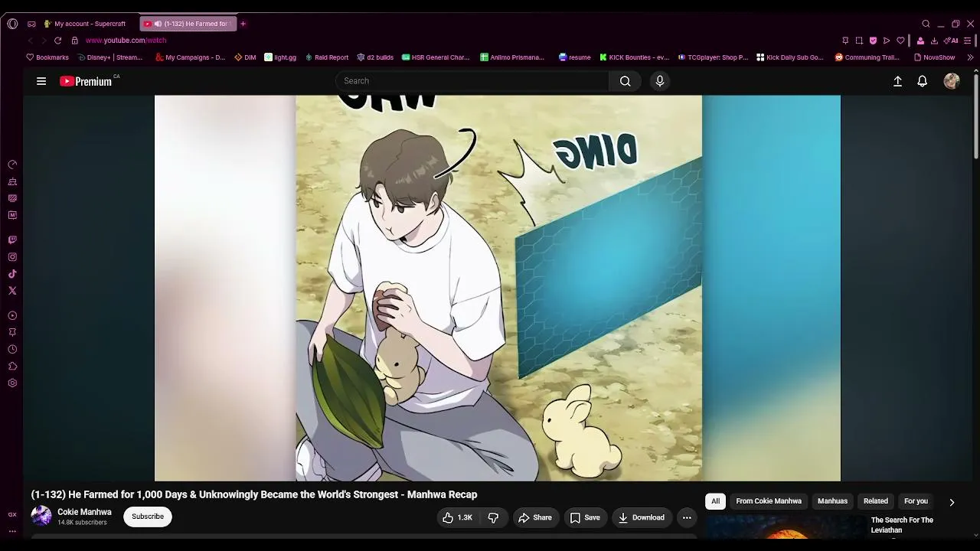Like the video with thumbs up

(457, 517)
